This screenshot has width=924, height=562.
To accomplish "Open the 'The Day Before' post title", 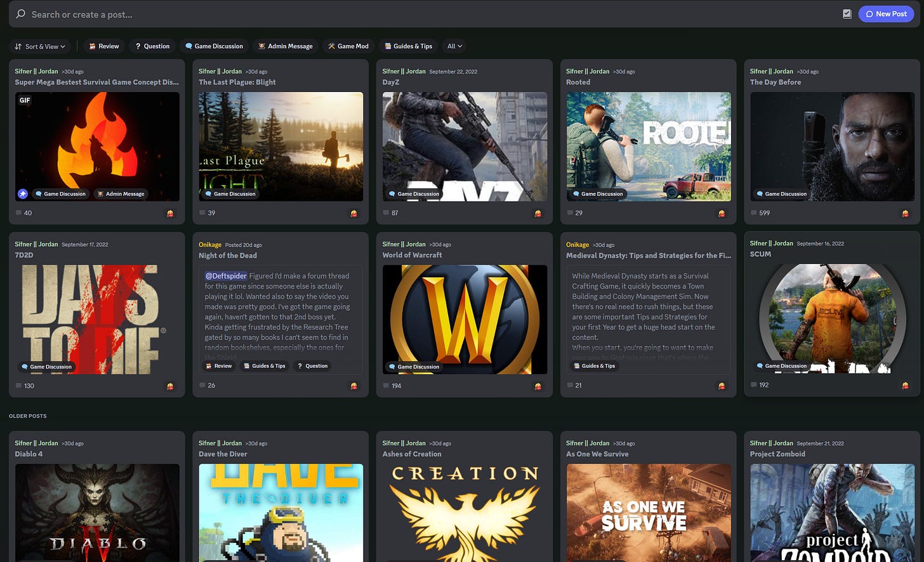I will point(775,82).
